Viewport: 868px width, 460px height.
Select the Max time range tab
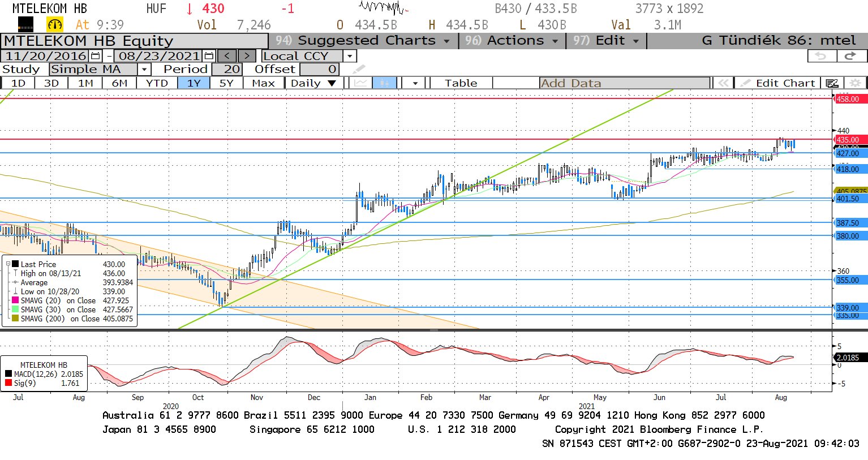264,83
